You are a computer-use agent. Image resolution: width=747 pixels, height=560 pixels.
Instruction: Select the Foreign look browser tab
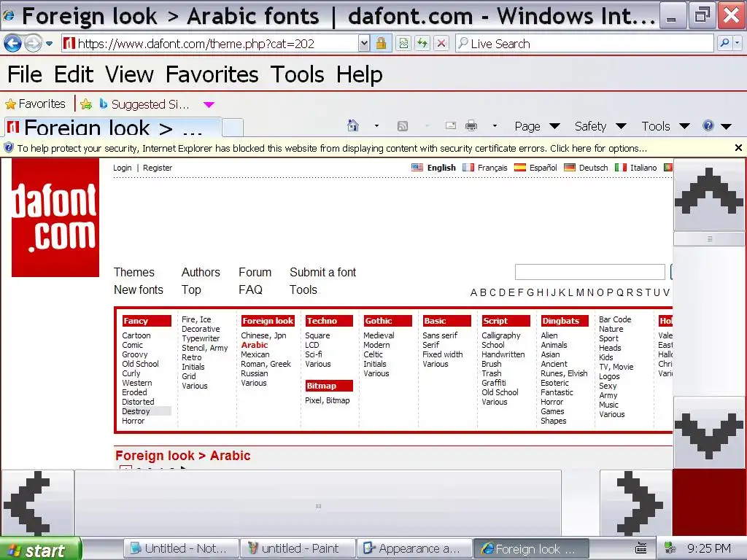click(112, 128)
